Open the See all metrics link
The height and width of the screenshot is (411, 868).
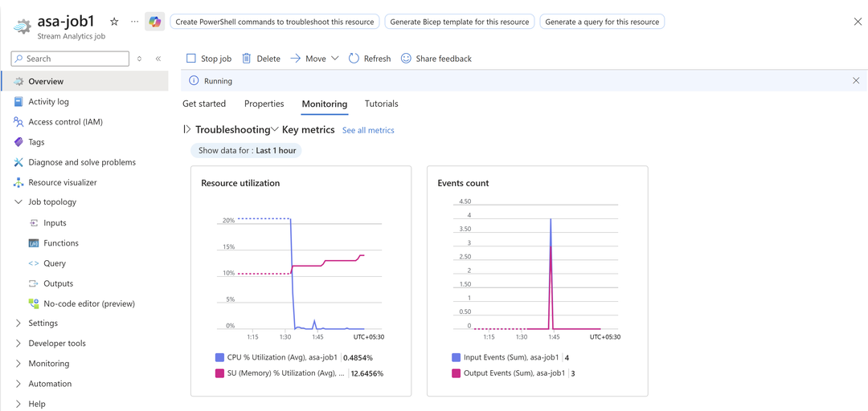point(368,130)
